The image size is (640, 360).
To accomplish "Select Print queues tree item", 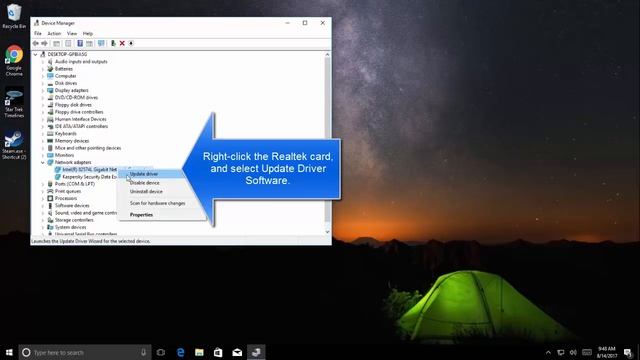I will [68, 191].
